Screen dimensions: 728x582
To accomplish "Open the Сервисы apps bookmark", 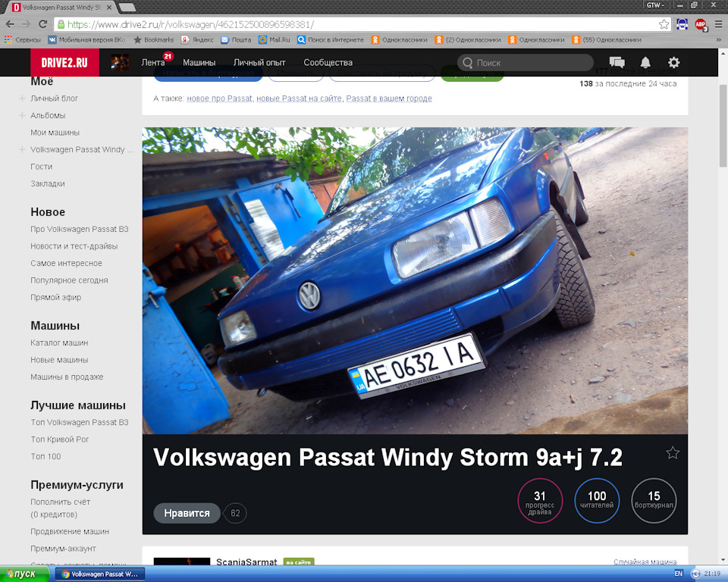I will tap(23, 40).
